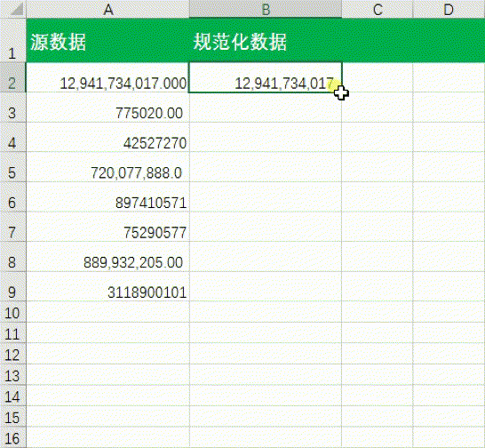Select cell containing 720,077,888.0
Image resolution: width=485 pixels, height=448 pixels.
pos(108,167)
